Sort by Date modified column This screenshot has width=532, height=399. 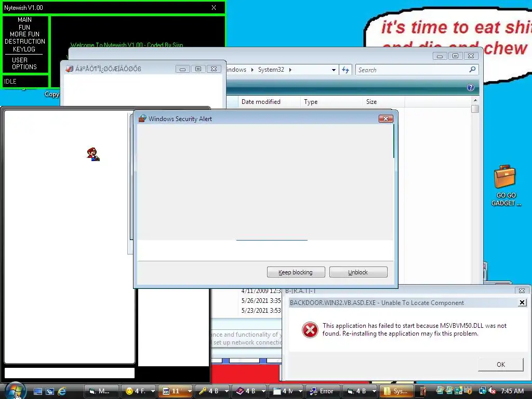point(269,102)
